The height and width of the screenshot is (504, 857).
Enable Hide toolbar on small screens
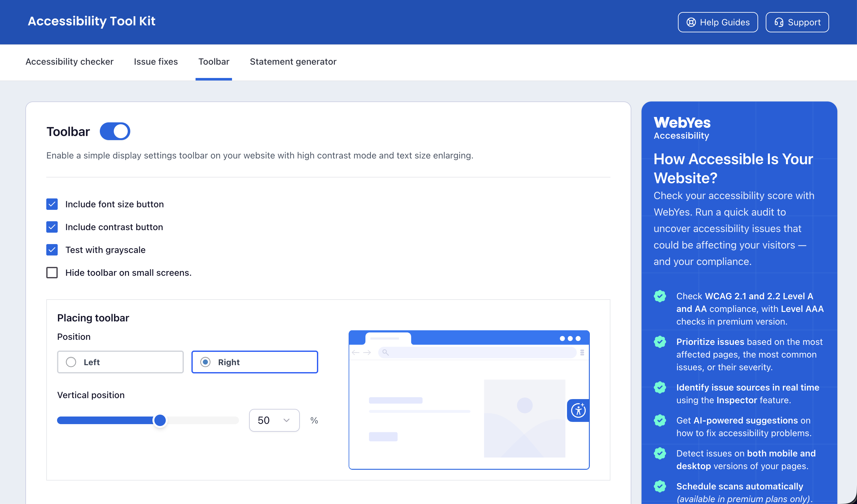pos(52,273)
